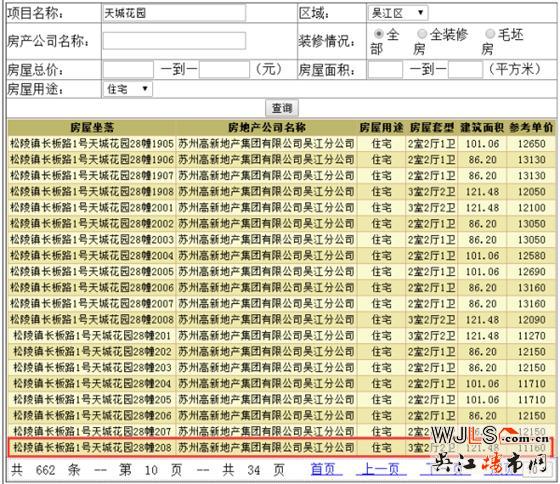Select address cell ending in 28幢202
The height and width of the screenshot is (484, 560).
pyautogui.click(x=92, y=352)
